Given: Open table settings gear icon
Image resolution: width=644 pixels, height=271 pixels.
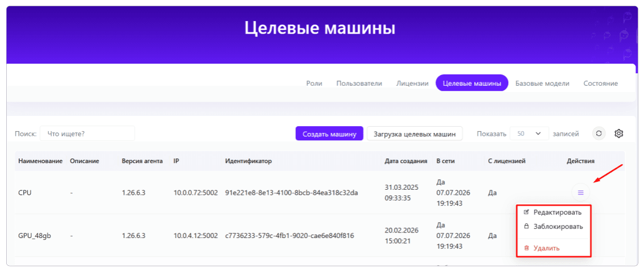Looking at the screenshot, I should [x=619, y=134].
